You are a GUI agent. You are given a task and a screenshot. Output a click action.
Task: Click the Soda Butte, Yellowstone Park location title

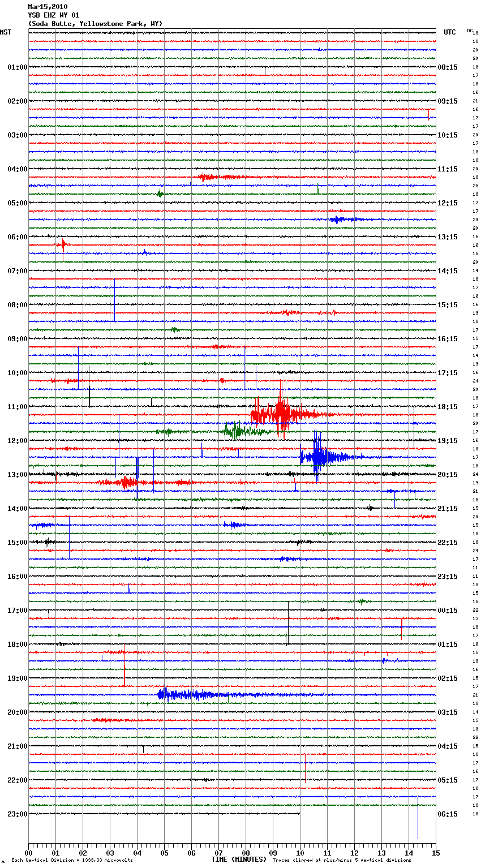click(x=95, y=24)
